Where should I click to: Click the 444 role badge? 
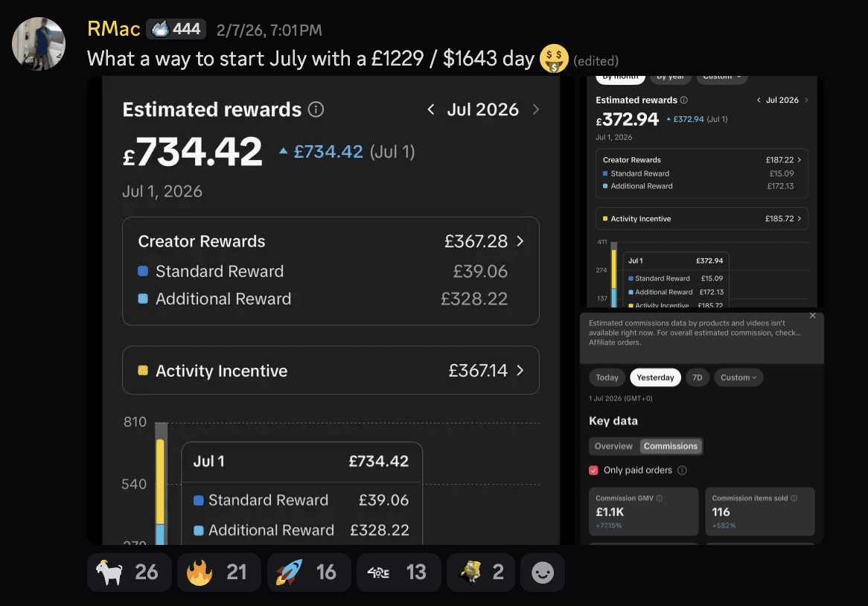[x=176, y=29]
